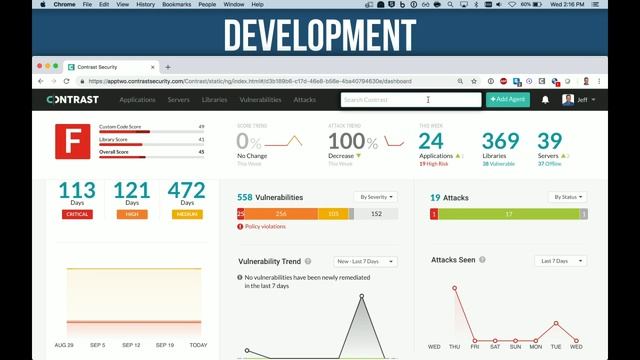Click the Bluetooth menu bar icon
640x360 pixels.
coord(476,4)
